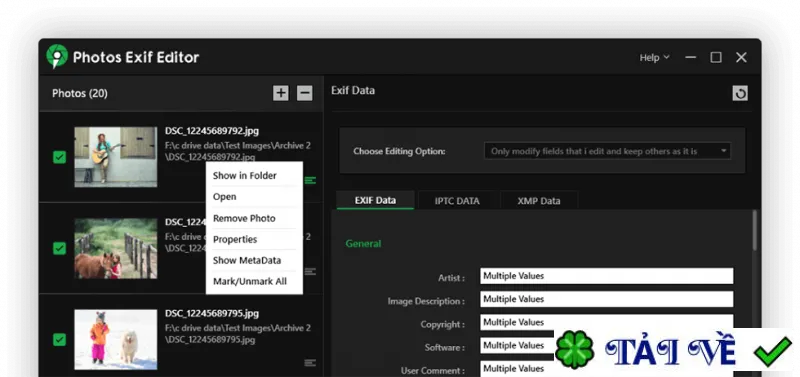Close the Photos Exif Editor window

pos(741,57)
